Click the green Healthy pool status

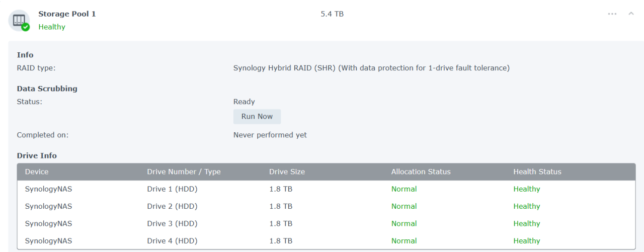[52, 27]
